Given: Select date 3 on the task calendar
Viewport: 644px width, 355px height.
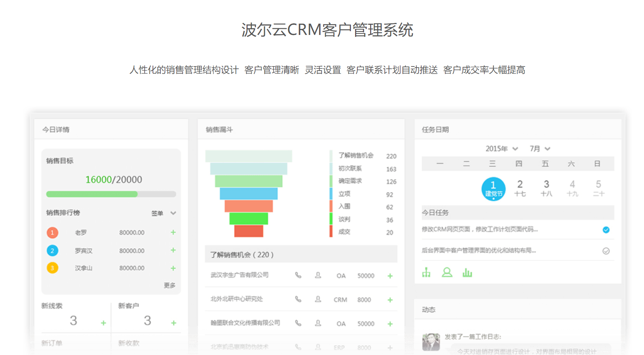Looking at the screenshot, I should point(546,188).
